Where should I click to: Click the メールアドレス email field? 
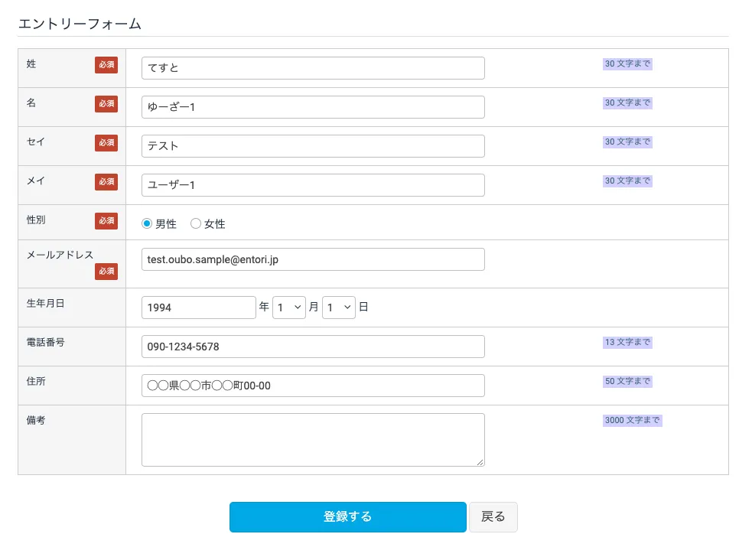[x=312, y=259]
